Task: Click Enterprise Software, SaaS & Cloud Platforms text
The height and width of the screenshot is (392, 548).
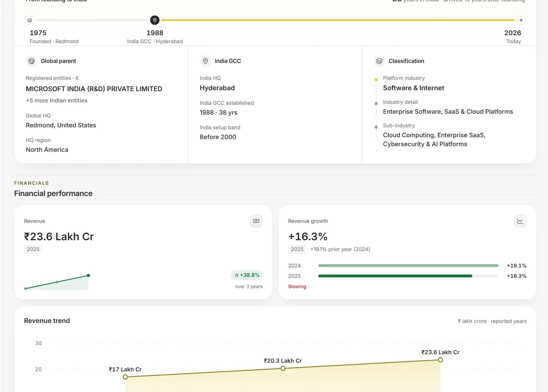Action: click(448, 112)
